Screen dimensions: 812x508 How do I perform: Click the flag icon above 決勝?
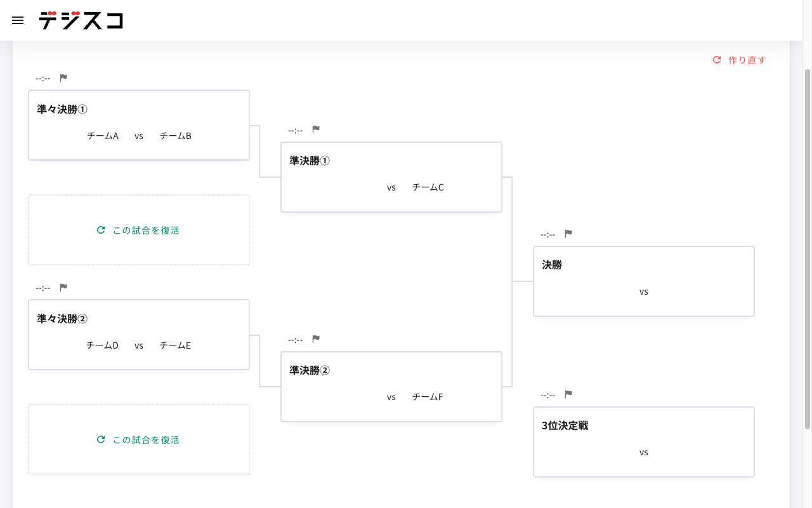568,233
